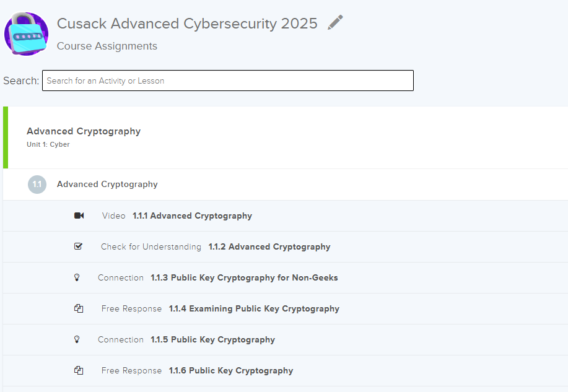This screenshot has width=568, height=392.
Task: Open 1.1.5 Public Key Cryptography connection
Action: pos(212,340)
